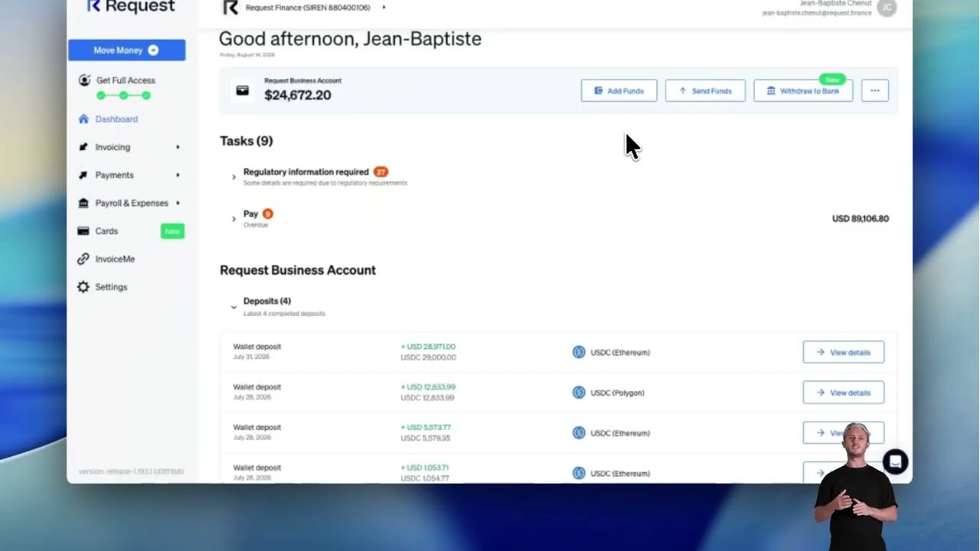The image size is (980, 551).
Task: Click the "Tasks (9)" heading
Action: tap(247, 141)
